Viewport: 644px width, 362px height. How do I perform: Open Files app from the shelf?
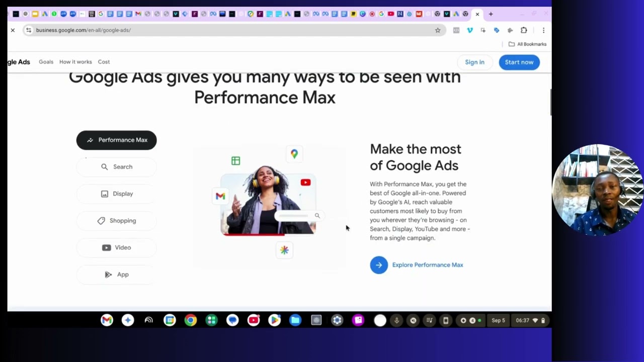point(295,320)
